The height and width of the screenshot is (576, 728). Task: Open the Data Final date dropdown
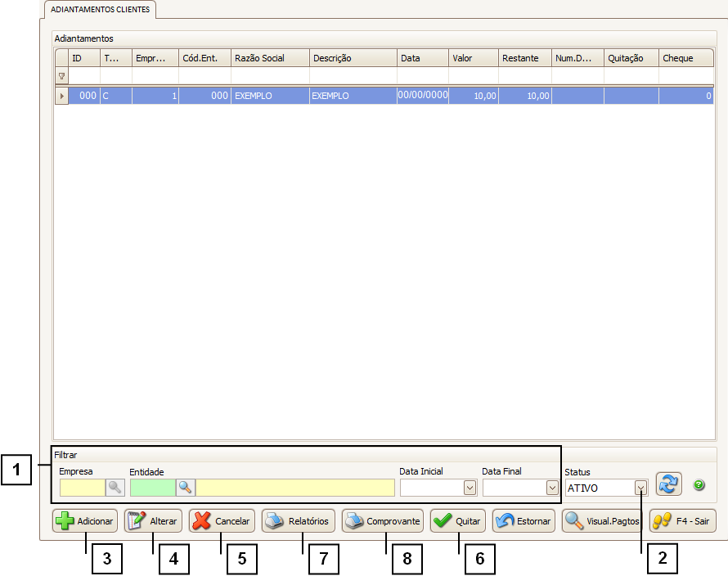(552, 488)
